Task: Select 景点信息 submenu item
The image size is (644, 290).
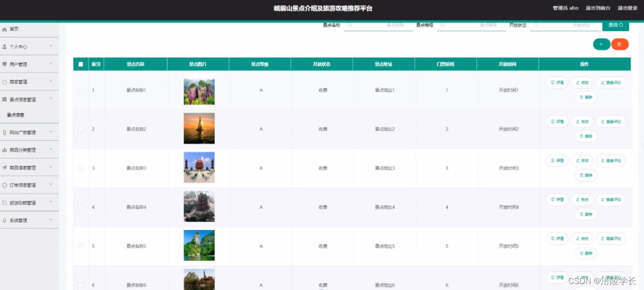Action: click(29, 115)
